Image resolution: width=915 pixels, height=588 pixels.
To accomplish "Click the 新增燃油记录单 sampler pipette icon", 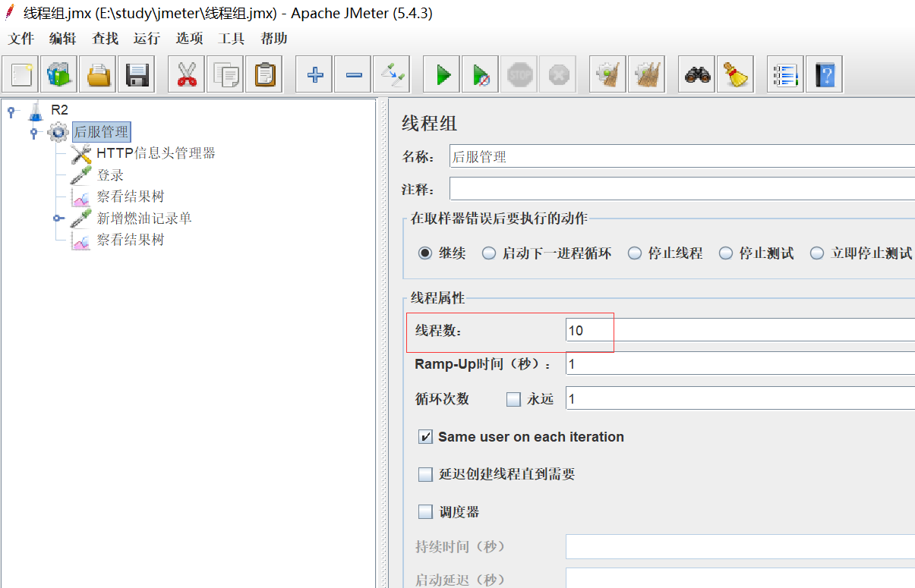I will coord(80,219).
